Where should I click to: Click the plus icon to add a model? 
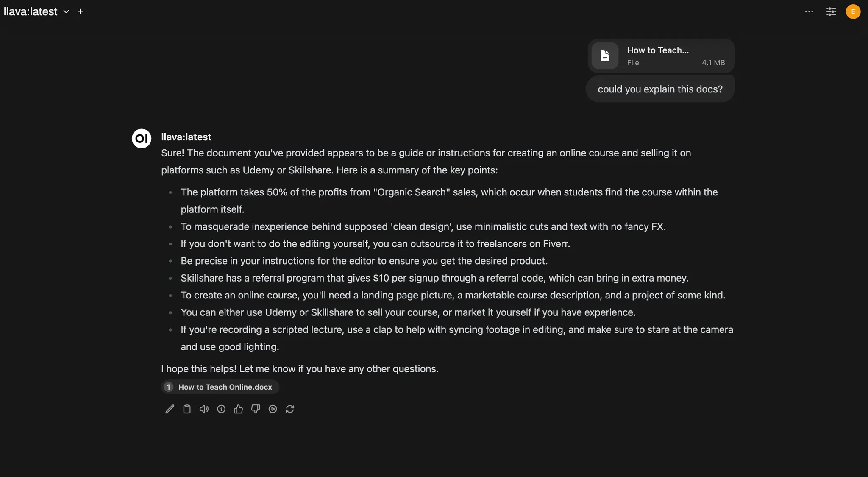pos(80,11)
